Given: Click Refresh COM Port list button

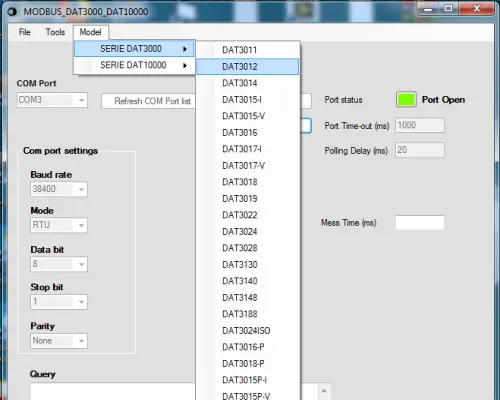Looking at the screenshot, I should 148,101.
